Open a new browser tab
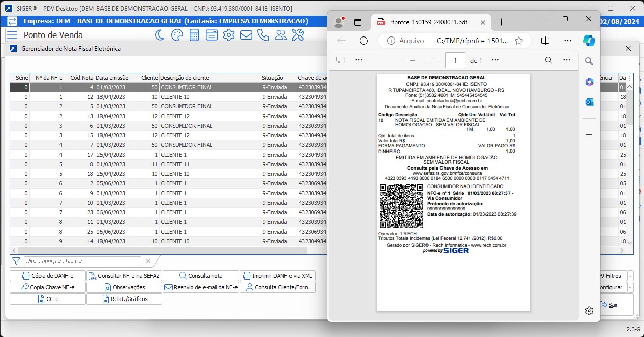Image resolution: width=644 pixels, height=337 pixels. (x=501, y=22)
